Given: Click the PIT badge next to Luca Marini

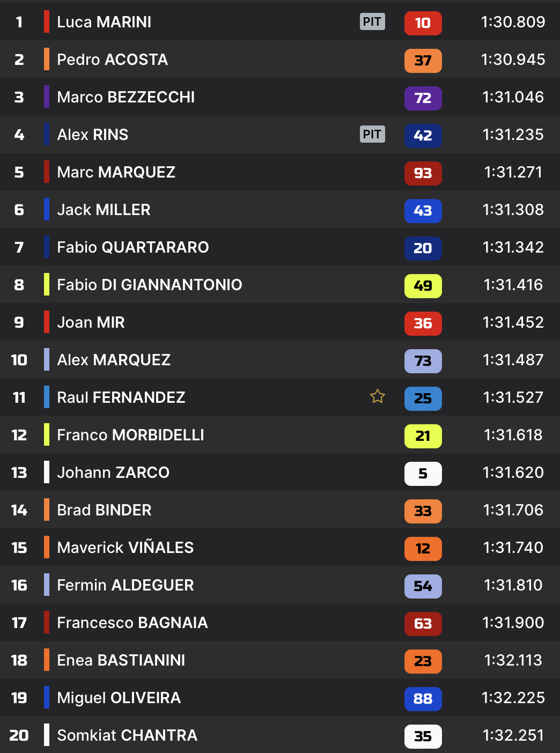Looking at the screenshot, I should coord(372,21).
